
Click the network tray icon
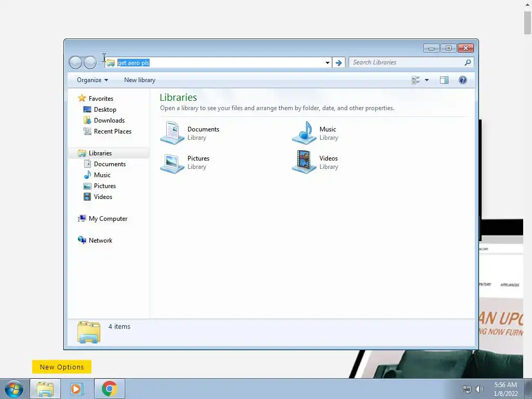click(x=467, y=389)
